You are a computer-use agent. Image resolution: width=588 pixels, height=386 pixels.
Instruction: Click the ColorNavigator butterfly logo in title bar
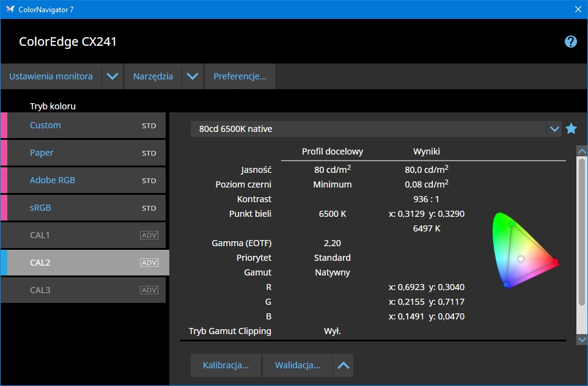click(x=10, y=9)
